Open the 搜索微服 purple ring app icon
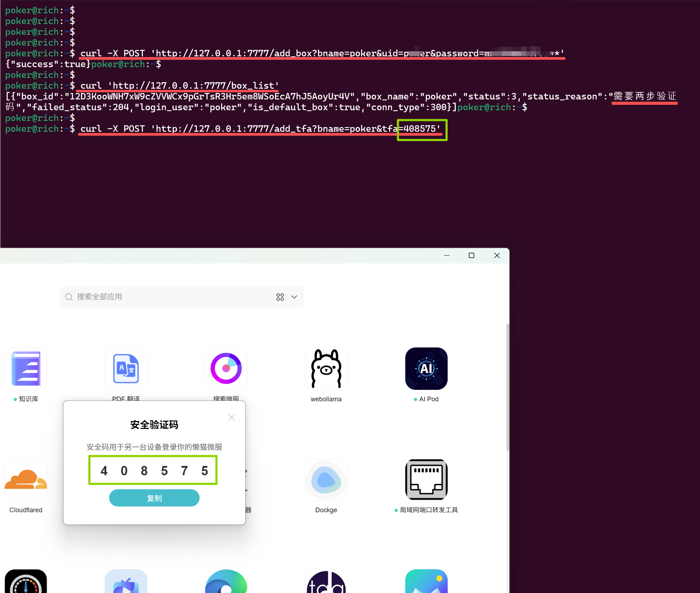The width and height of the screenshot is (700, 593). tap(226, 369)
